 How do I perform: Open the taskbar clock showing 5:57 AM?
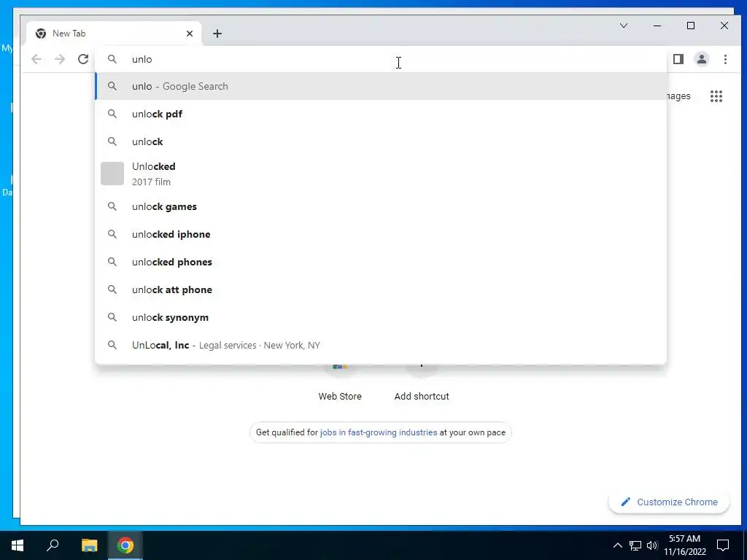click(x=684, y=545)
